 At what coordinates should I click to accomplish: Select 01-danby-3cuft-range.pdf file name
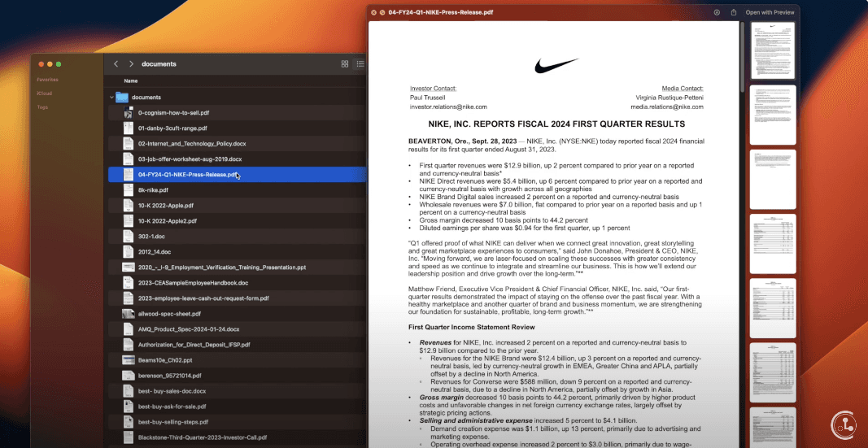(172, 128)
